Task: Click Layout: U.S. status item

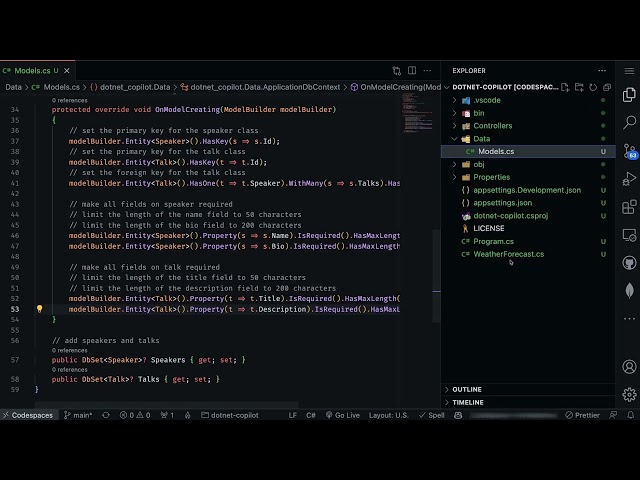Action: coord(389,415)
